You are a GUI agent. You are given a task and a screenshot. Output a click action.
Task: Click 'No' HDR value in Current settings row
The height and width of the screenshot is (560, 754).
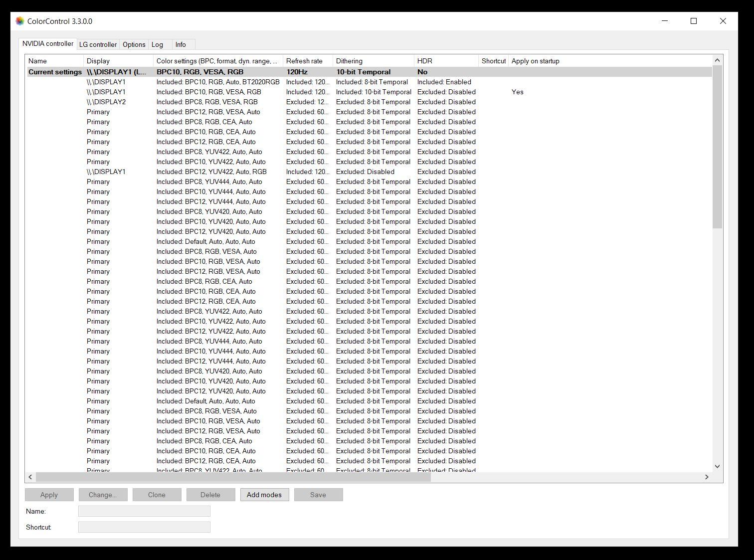[422, 72]
